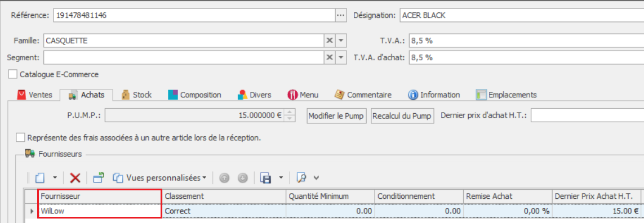Sort by Classement column header
The height and width of the screenshot is (223, 644).
224,197
